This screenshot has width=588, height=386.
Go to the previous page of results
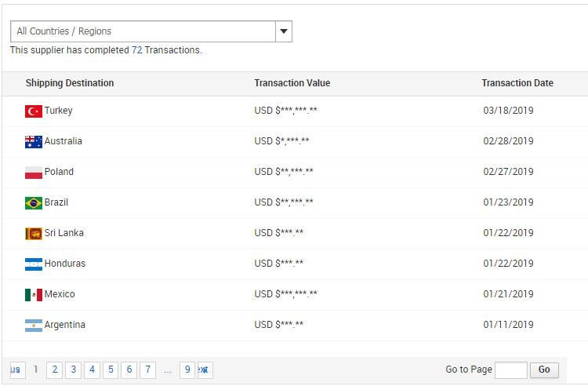coord(18,370)
